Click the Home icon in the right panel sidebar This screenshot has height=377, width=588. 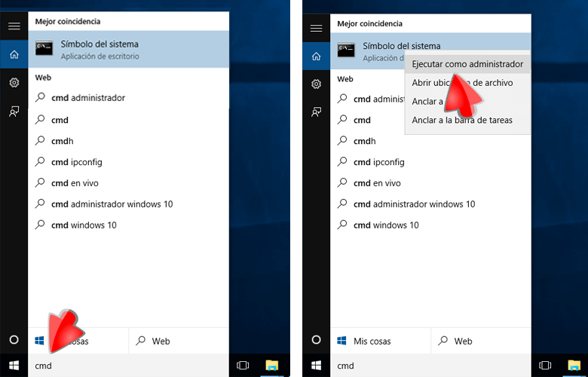coord(316,54)
